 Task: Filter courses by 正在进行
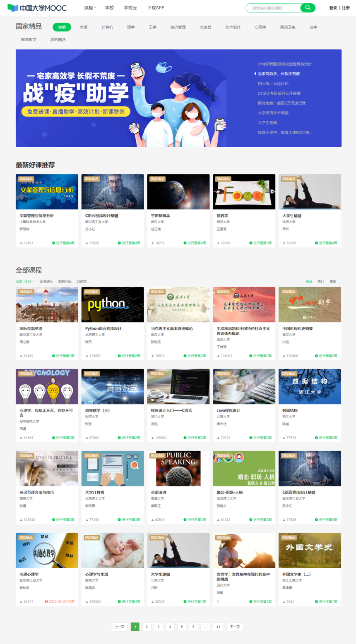[x=46, y=281]
